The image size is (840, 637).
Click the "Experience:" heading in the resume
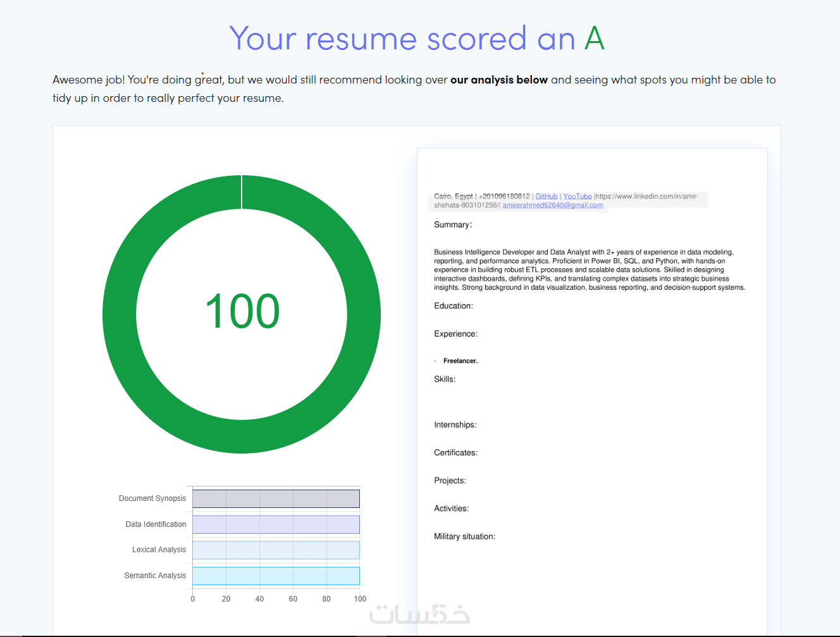pyautogui.click(x=456, y=334)
